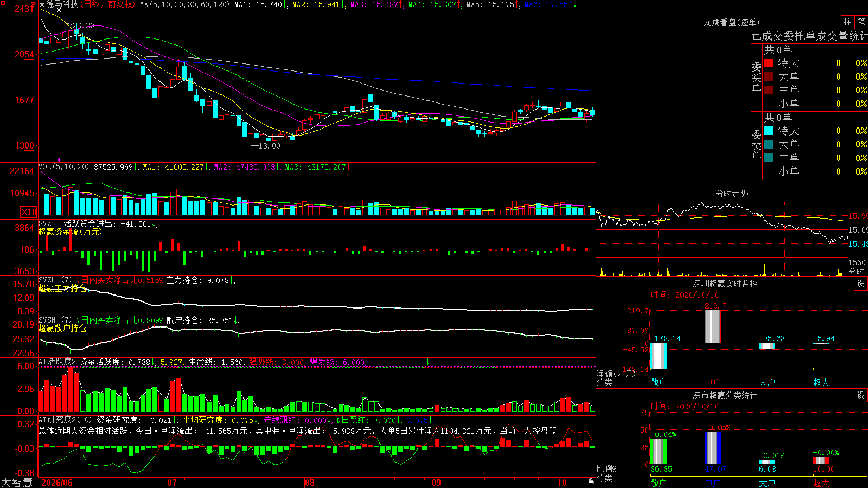Click the 中户 219.7 bar in 实时监控

[x=713, y=326]
